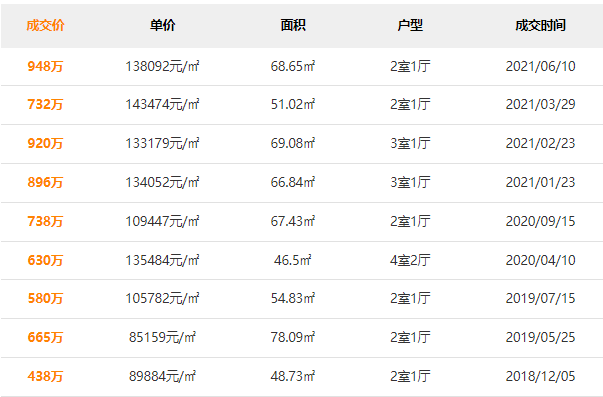Open the 948万 transaction price link
Image resolution: width=603 pixels, height=397 pixels.
click(x=45, y=66)
